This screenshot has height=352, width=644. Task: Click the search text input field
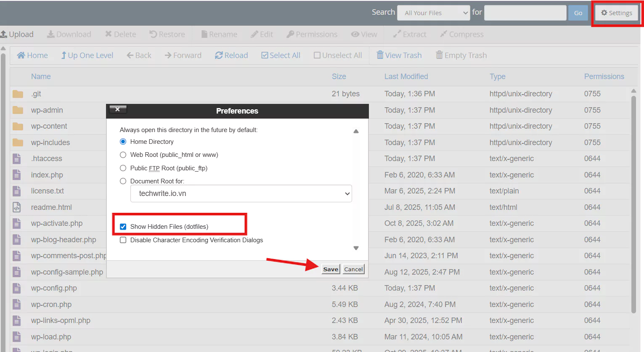pyautogui.click(x=525, y=13)
